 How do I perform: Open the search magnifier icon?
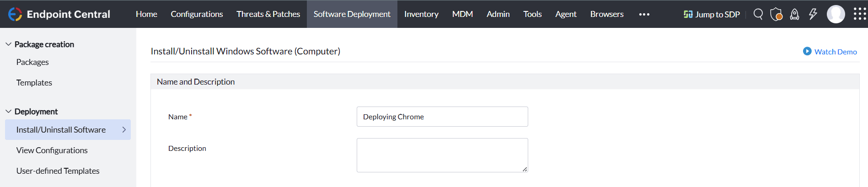(758, 14)
